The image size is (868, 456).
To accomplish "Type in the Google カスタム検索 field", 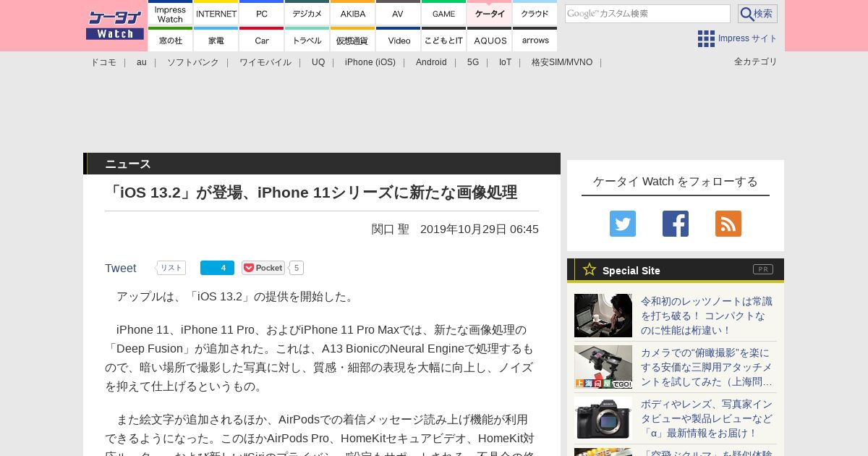I will click(647, 14).
